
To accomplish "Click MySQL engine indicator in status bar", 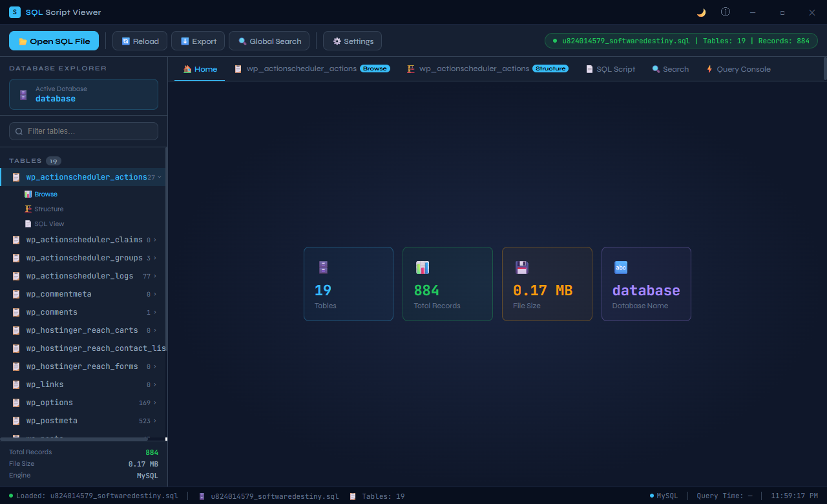I will click(664, 496).
